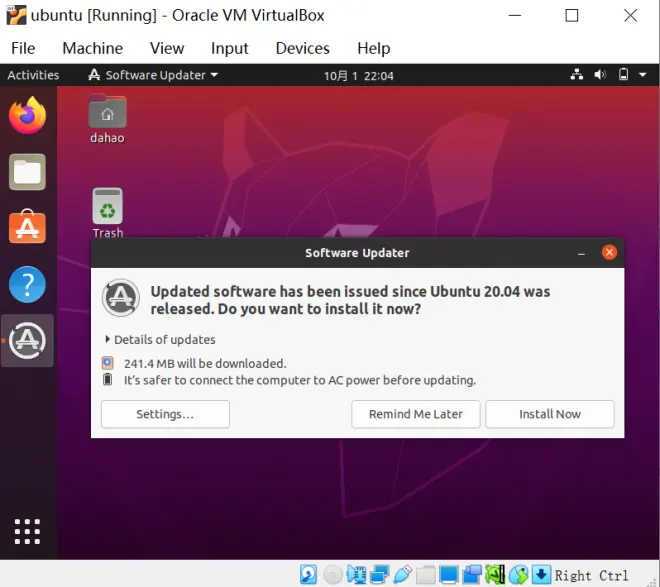Screen dimensions: 660x587
Task: Click the AC power warning text
Action: [300, 380]
